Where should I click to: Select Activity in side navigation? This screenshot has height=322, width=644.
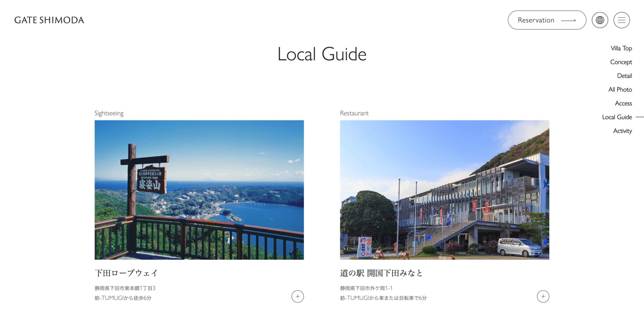623,131
